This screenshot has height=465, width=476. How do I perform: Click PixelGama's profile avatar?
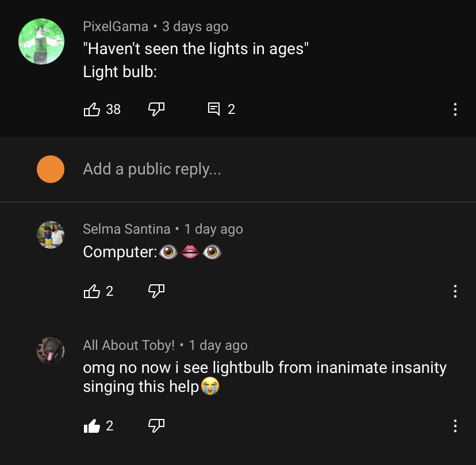click(x=41, y=41)
